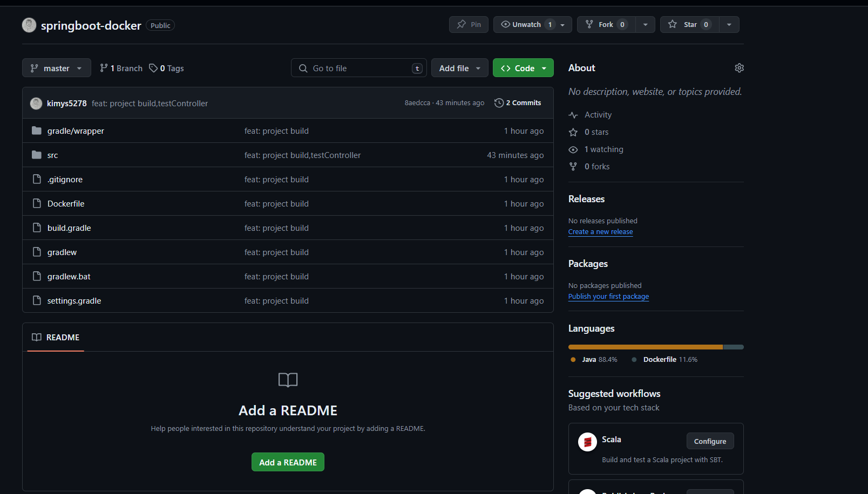Image resolution: width=868 pixels, height=494 pixels.
Task: Click the kimys5278 committer avatar
Action: 36,103
